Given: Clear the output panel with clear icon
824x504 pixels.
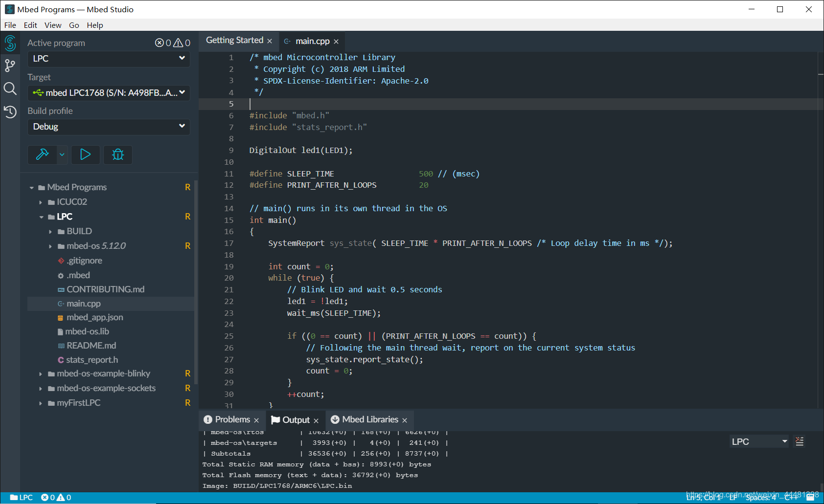Looking at the screenshot, I should (x=800, y=441).
